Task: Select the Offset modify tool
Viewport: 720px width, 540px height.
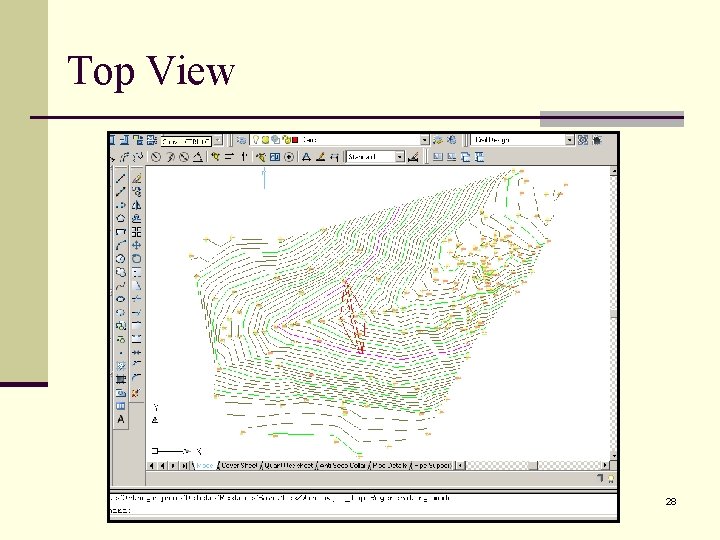Action: tap(136, 218)
